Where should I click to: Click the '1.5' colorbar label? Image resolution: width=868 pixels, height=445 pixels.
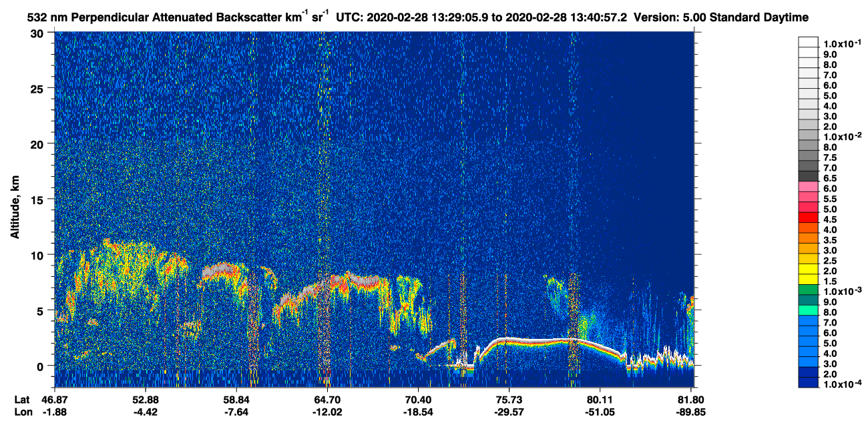click(830, 282)
